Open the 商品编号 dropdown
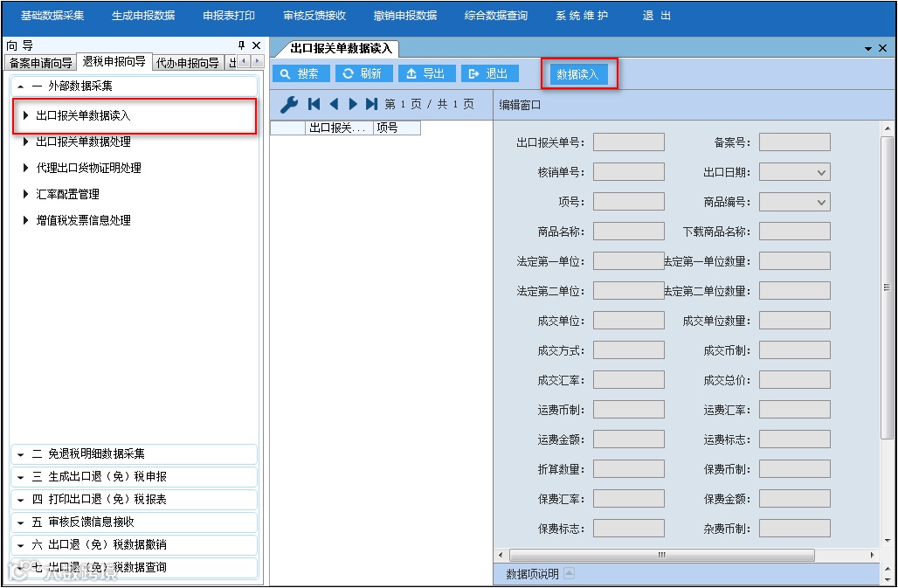The image size is (898, 588). 821,202
